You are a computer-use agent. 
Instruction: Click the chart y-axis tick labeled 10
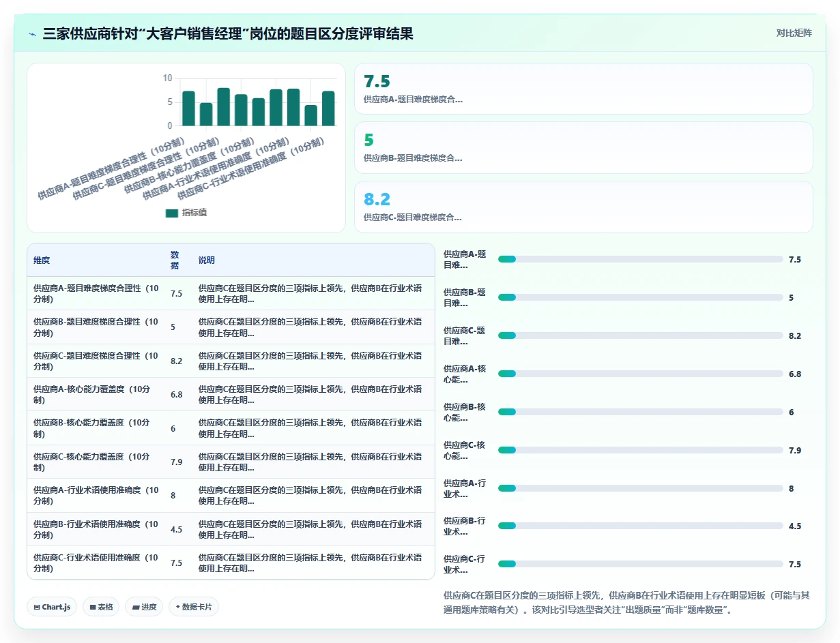167,78
